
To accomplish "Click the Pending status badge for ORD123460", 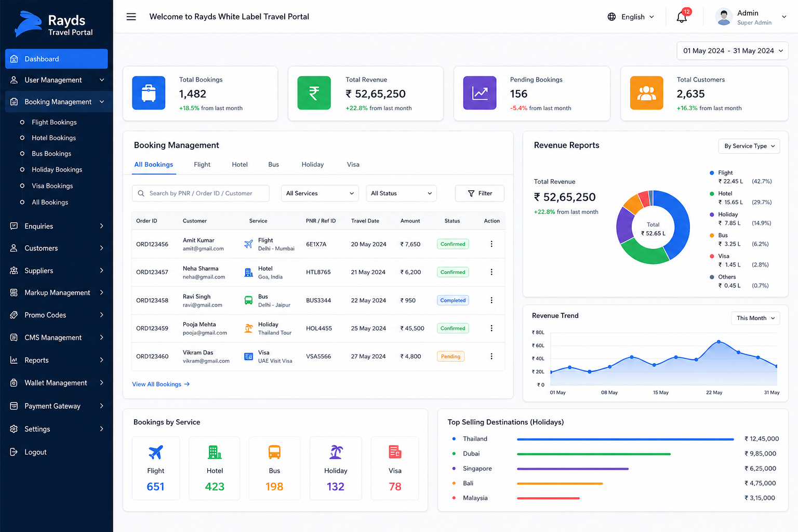I will tap(450, 356).
